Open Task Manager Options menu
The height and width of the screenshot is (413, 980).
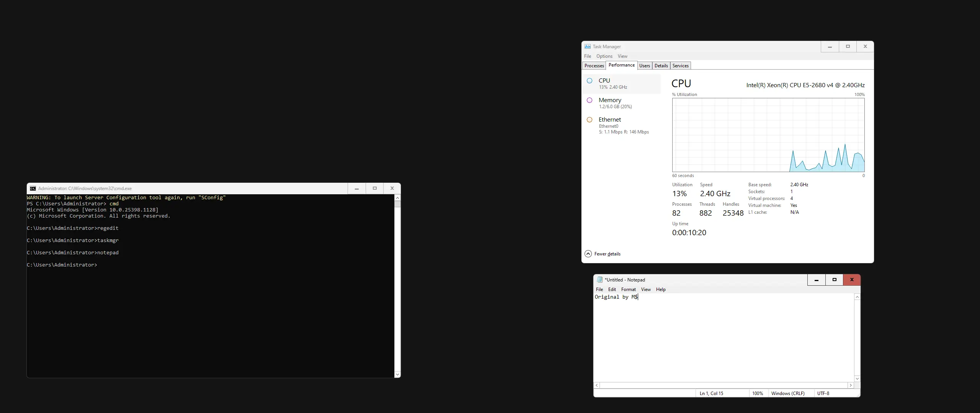tap(604, 56)
